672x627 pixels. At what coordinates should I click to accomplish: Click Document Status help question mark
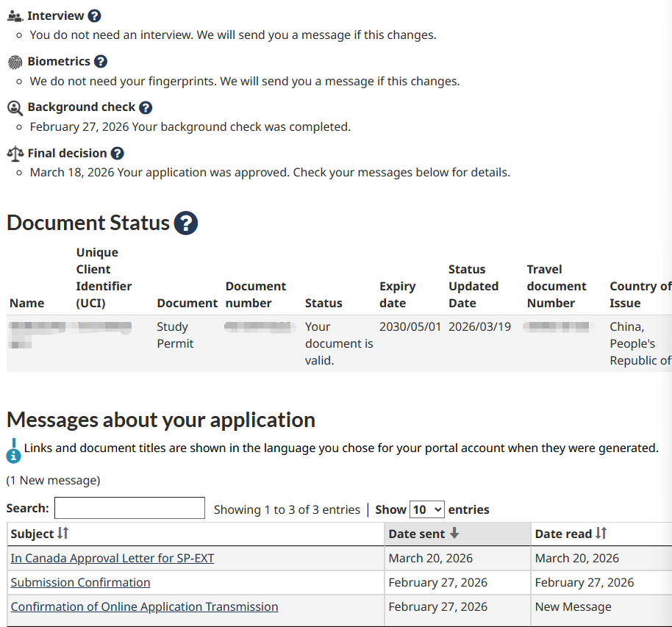[186, 223]
